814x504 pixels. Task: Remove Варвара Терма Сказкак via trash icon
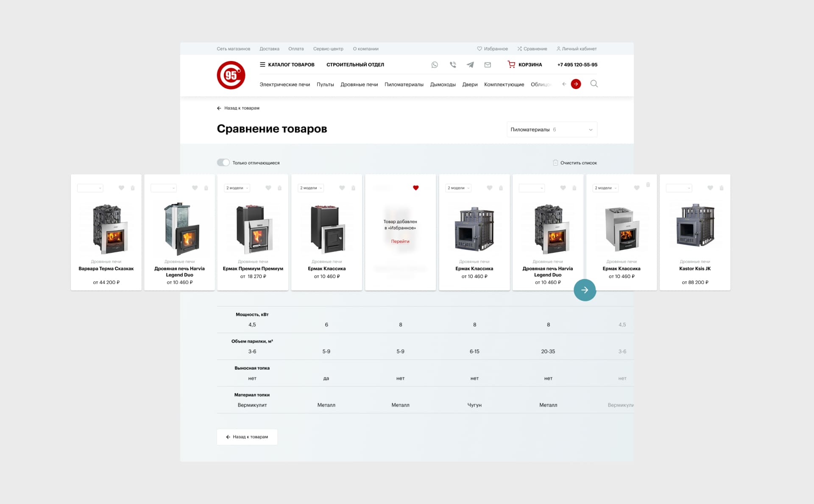point(133,188)
